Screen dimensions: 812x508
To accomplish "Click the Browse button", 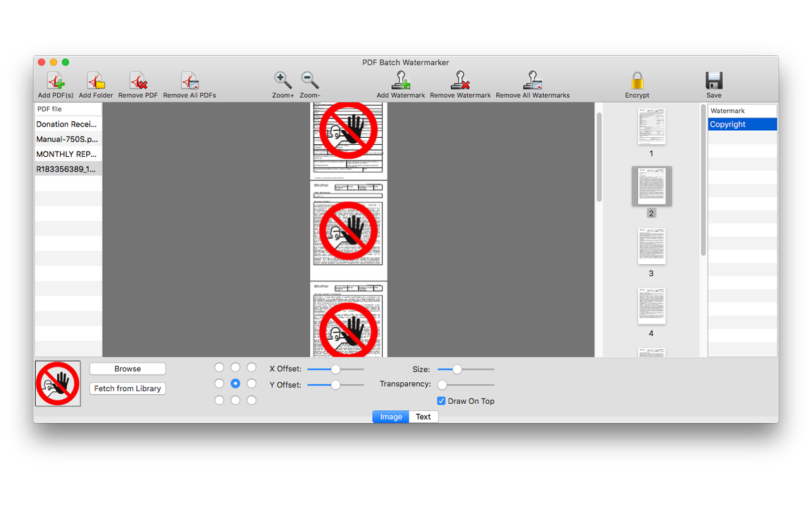I will click(x=128, y=369).
